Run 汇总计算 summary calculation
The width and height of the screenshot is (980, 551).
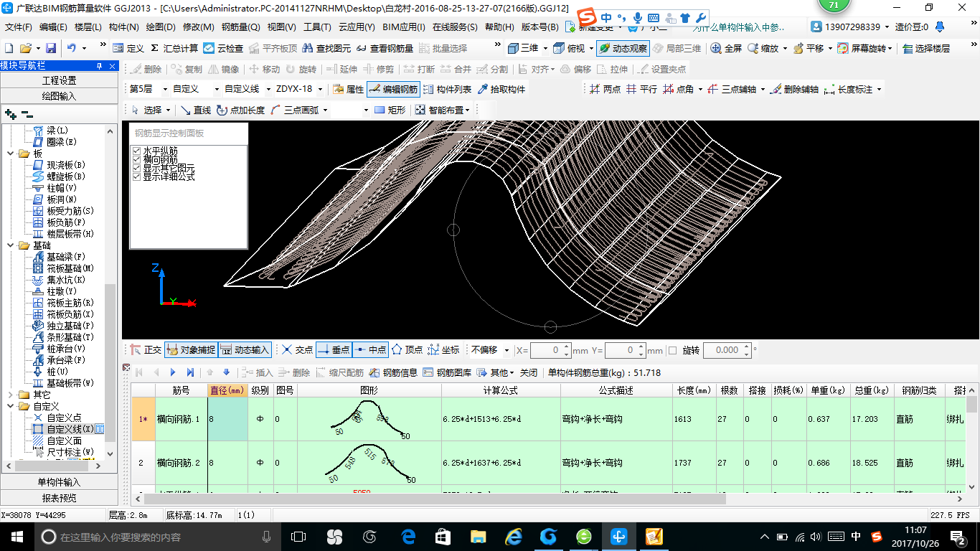(174, 48)
